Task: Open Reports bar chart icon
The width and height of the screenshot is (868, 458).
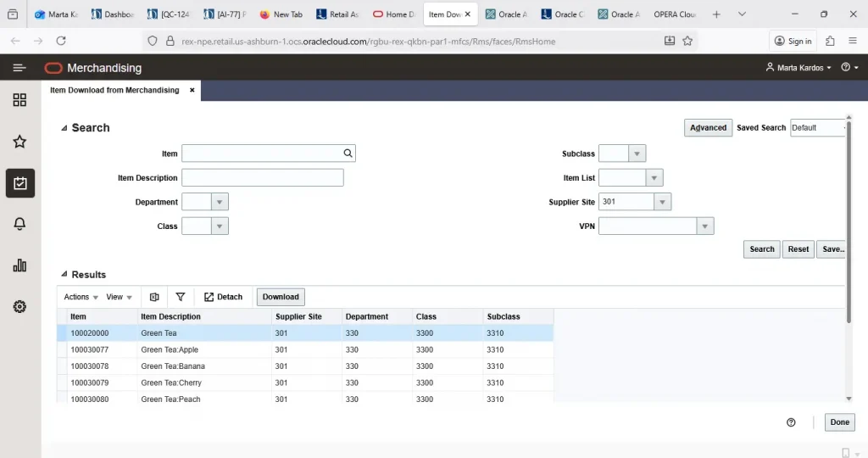Action: pos(19,265)
